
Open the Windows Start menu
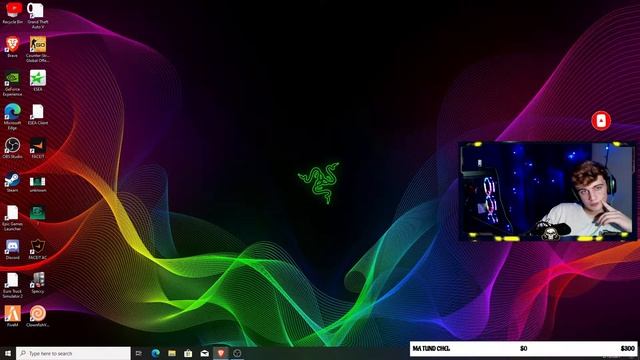pyautogui.click(x=8, y=353)
